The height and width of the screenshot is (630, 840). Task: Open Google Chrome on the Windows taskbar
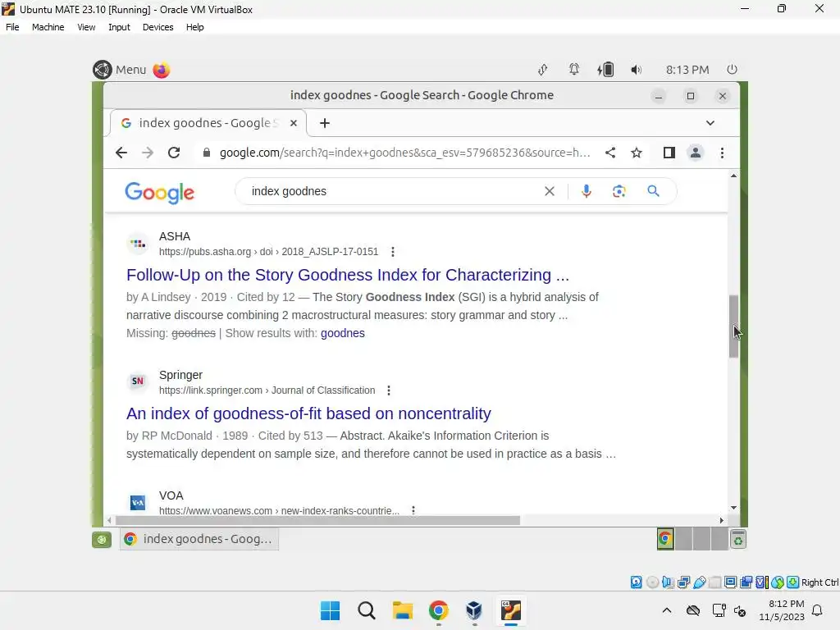click(x=438, y=610)
